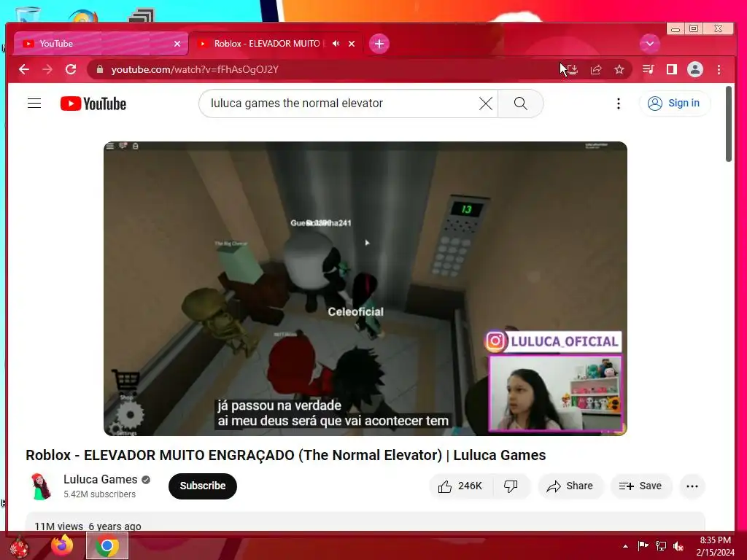Screen dimensions: 747x560
Task: Reload the current page
Action: 71,69
